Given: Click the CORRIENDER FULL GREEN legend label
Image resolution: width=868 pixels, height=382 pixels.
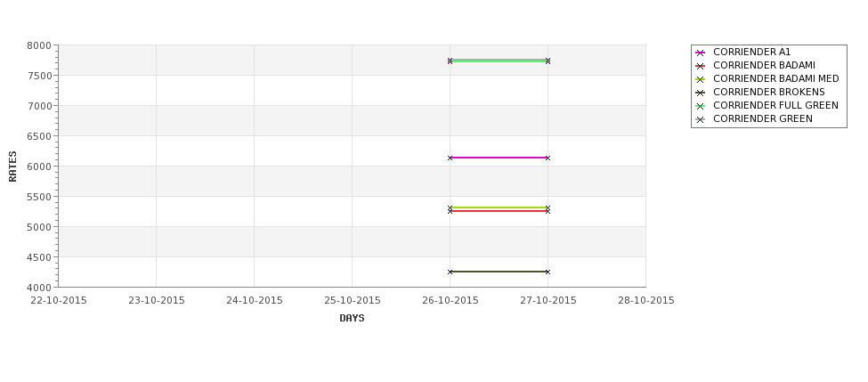Looking at the screenshot, I should point(775,105).
